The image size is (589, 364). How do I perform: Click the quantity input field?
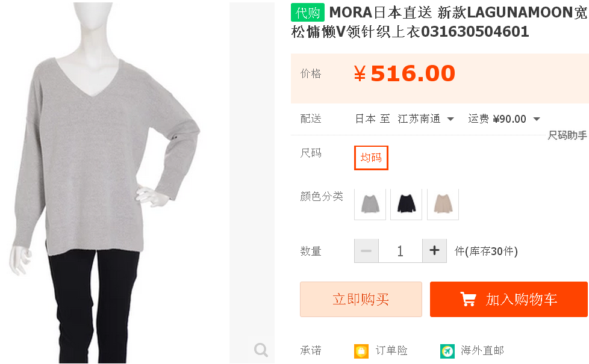tap(400, 251)
